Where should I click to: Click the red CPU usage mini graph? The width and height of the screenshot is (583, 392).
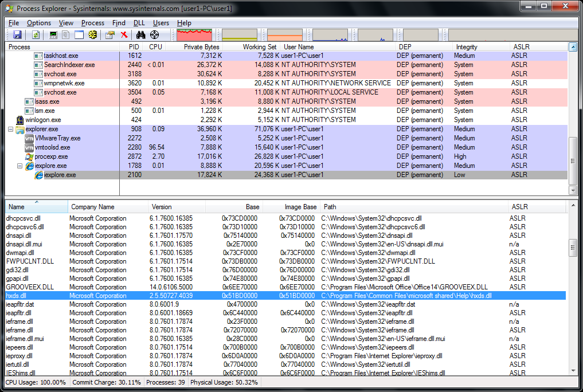194,35
